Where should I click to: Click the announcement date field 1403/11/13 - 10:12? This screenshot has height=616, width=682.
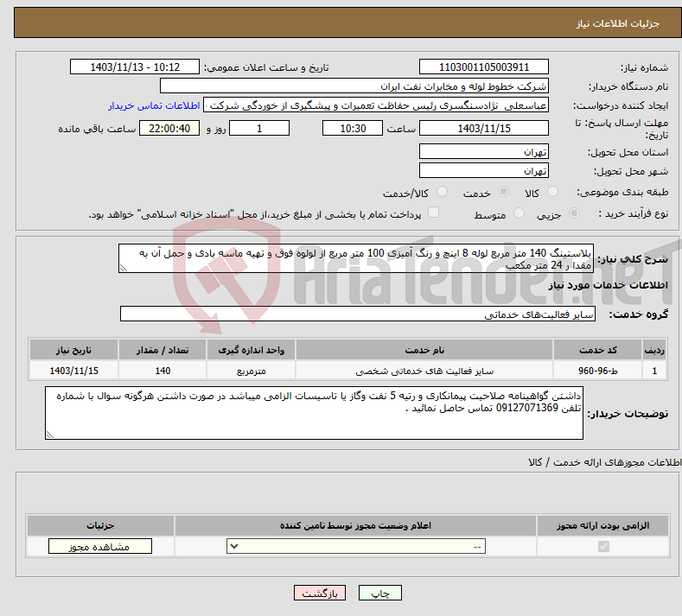coord(135,67)
